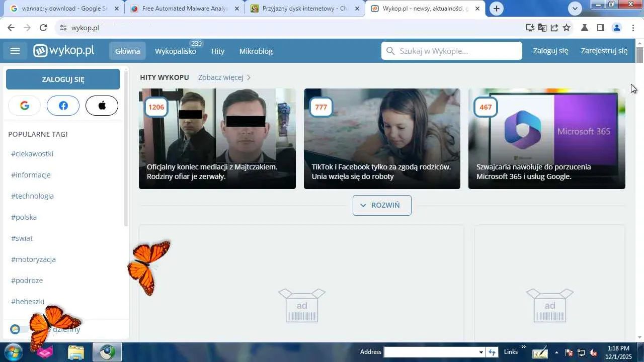The width and height of the screenshot is (644, 362).
Task: Sign in with the Apple icon button
Action: click(102, 106)
